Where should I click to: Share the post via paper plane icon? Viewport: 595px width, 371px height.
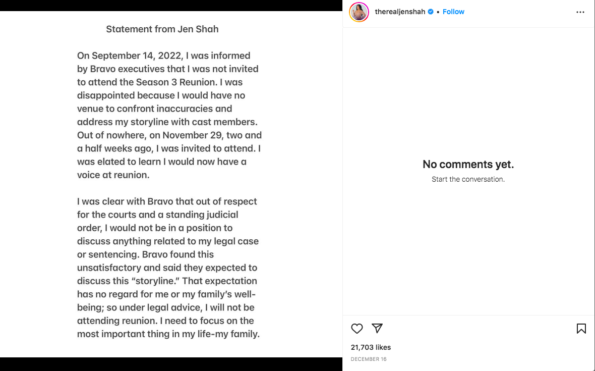coord(377,328)
